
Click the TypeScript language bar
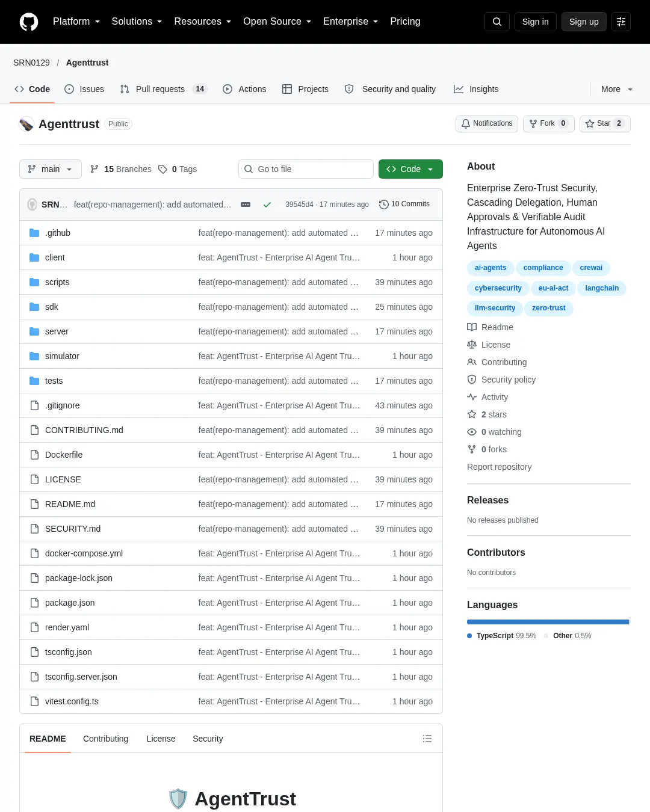click(x=548, y=622)
